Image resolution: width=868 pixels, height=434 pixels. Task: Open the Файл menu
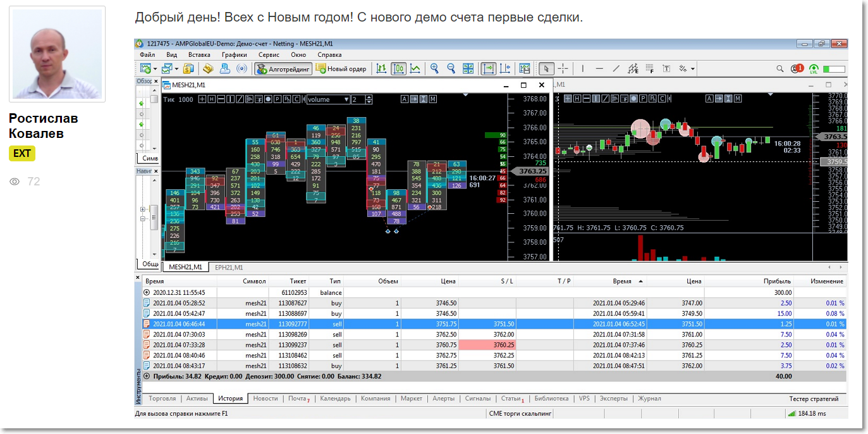(147, 54)
